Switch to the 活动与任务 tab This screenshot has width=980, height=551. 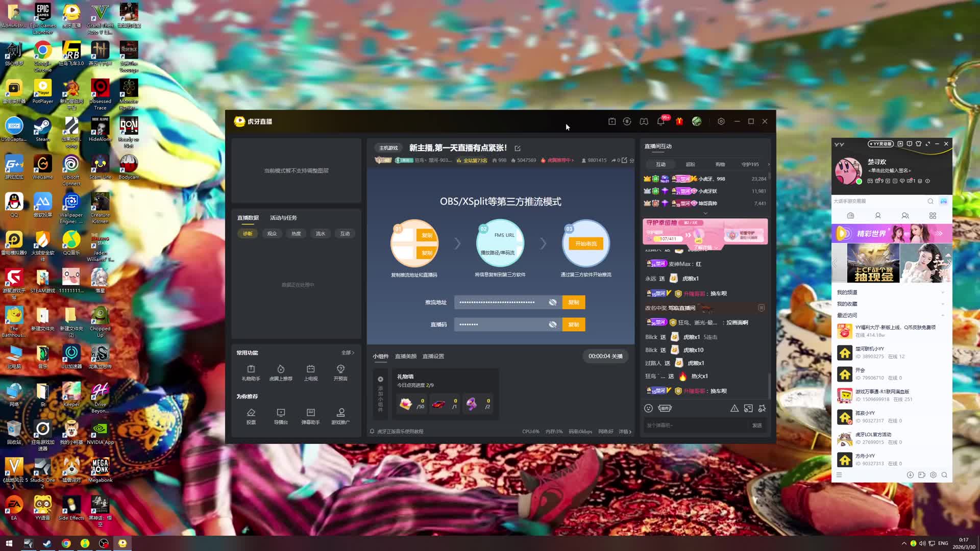click(x=283, y=218)
